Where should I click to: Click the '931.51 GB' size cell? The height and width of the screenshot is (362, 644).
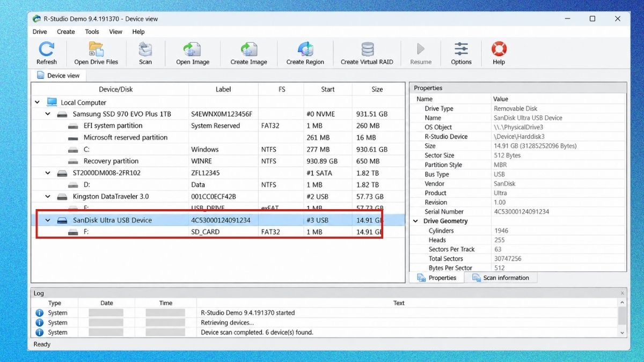tap(372, 114)
